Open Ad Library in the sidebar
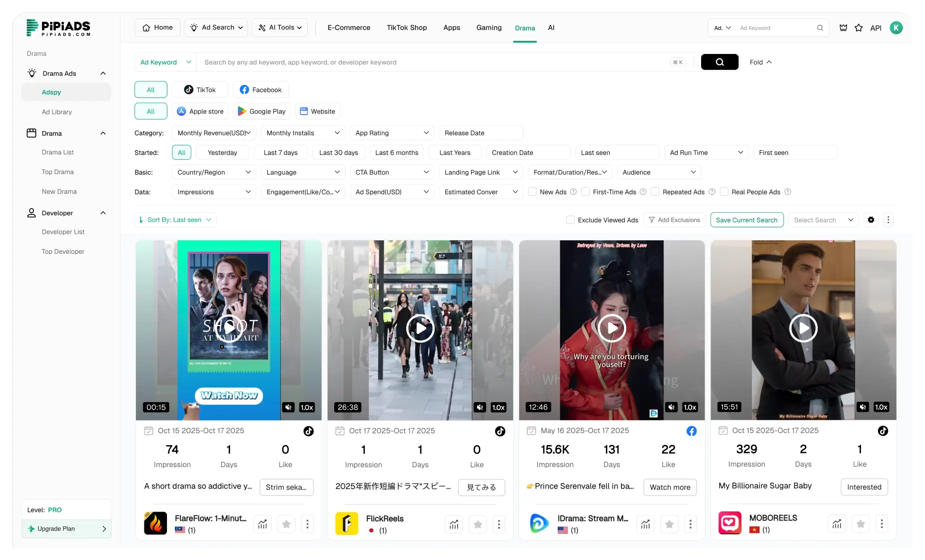Screen dimensions: 925x560 [57, 112]
